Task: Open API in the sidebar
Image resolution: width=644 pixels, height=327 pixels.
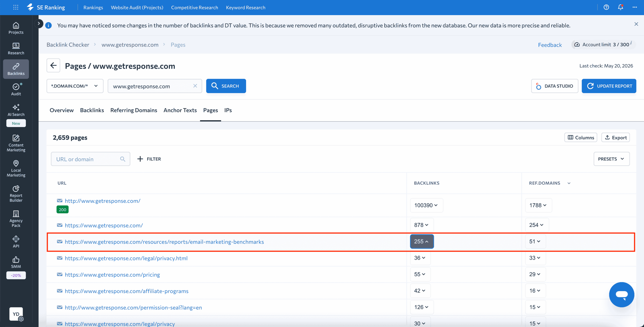Action: pos(16,242)
